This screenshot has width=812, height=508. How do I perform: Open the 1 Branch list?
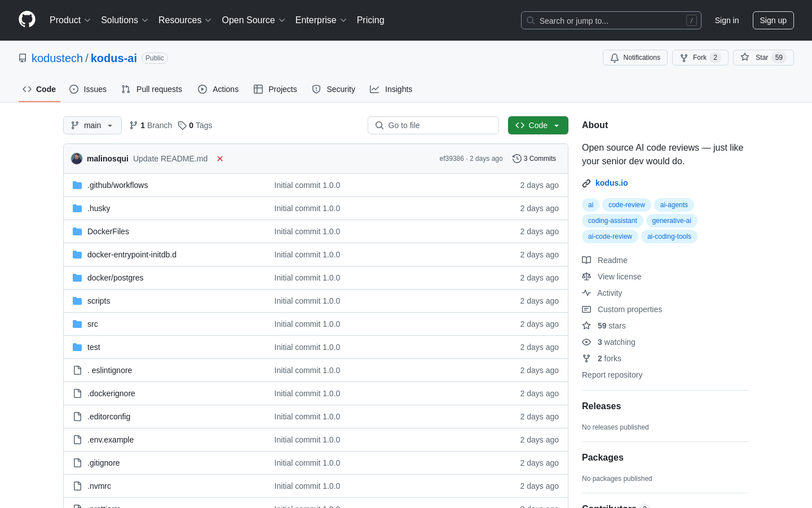pyautogui.click(x=151, y=125)
